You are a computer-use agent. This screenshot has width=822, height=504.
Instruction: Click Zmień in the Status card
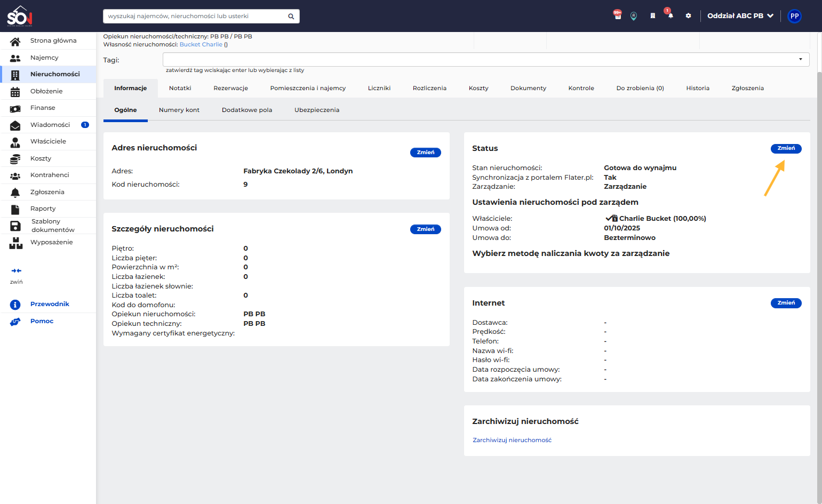(x=786, y=149)
